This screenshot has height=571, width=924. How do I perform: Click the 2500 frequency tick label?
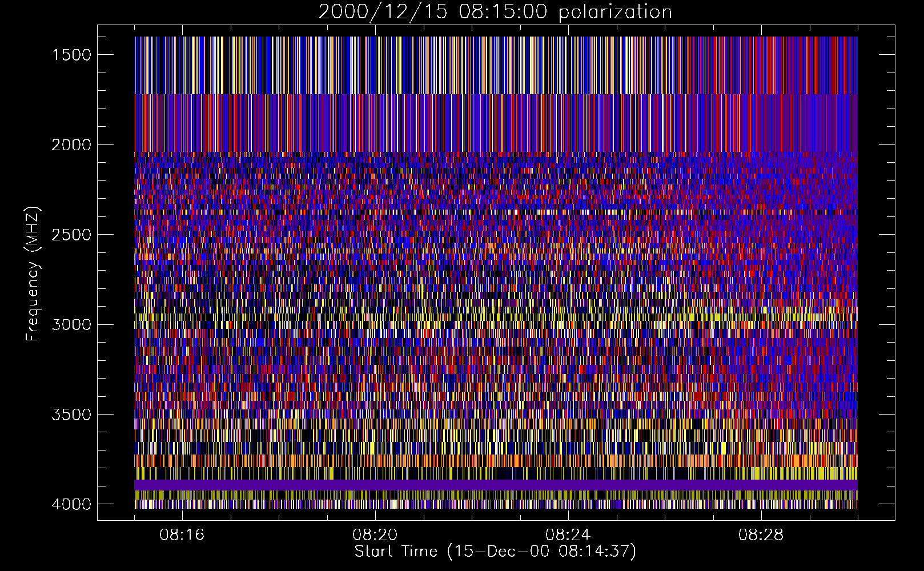point(71,235)
